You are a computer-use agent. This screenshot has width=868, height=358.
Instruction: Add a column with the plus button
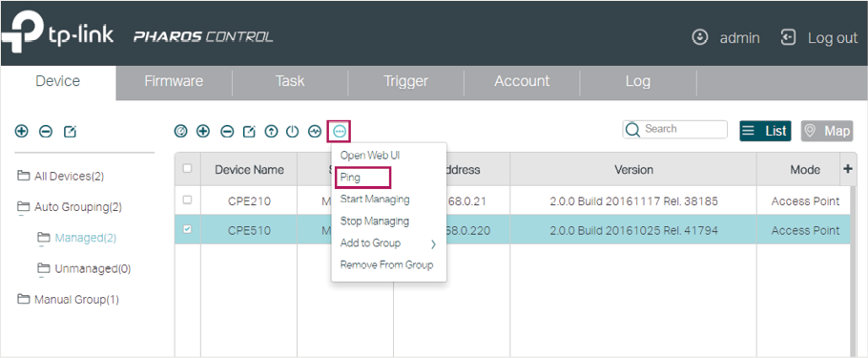[x=848, y=168]
